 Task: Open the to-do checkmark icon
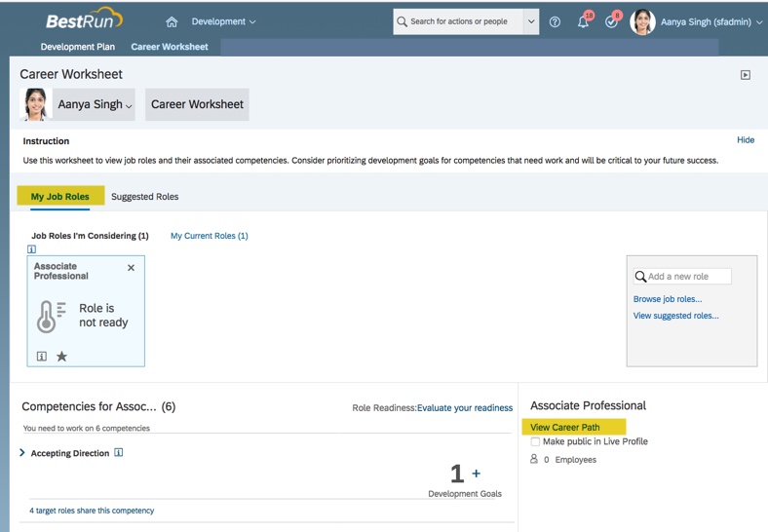[611, 21]
